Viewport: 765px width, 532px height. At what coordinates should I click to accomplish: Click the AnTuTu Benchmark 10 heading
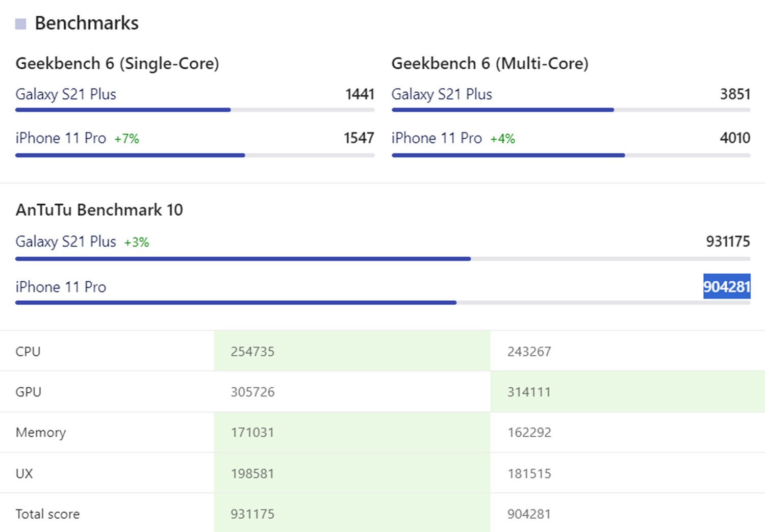(x=99, y=210)
